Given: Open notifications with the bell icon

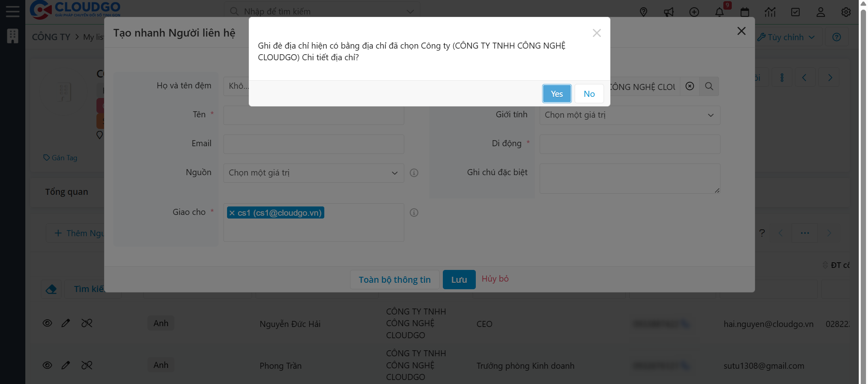Looking at the screenshot, I should click(x=719, y=12).
